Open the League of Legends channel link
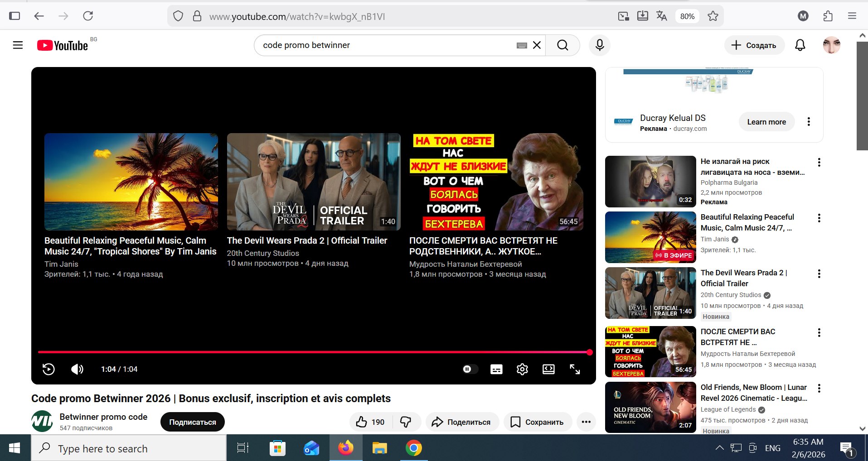868x461 pixels. [x=728, y=409]
